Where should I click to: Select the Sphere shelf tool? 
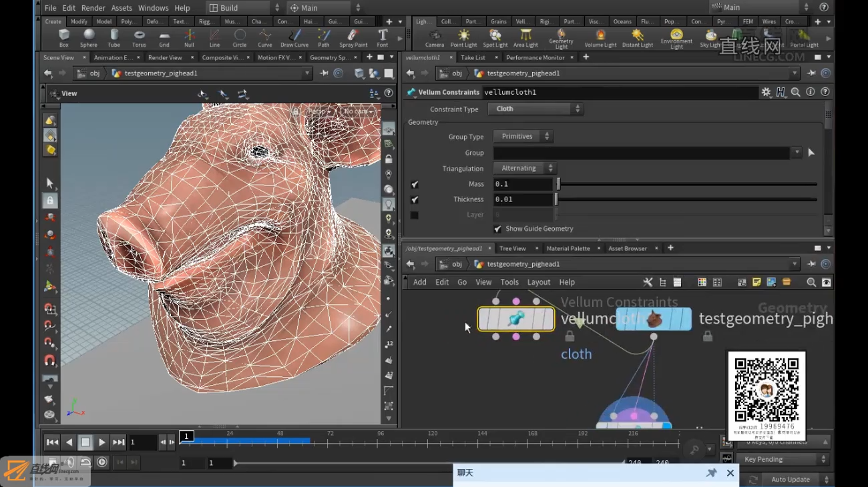89,38
